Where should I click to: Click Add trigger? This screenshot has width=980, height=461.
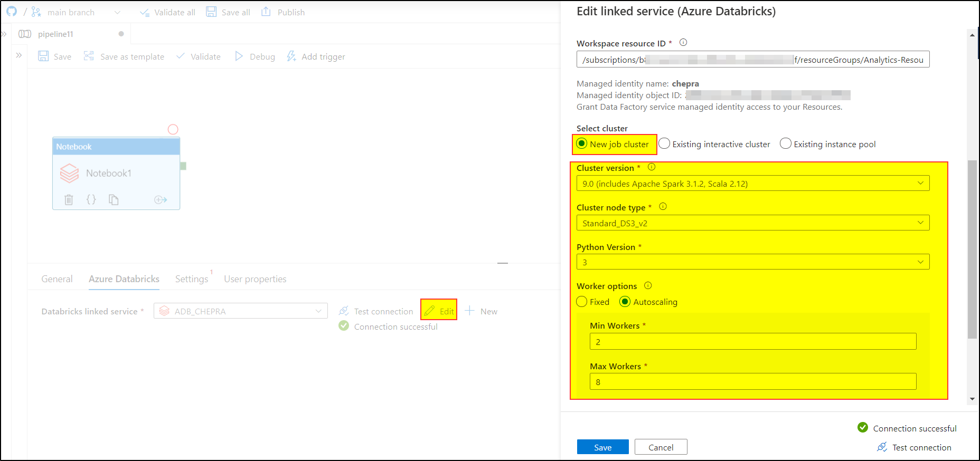(316, 56)
